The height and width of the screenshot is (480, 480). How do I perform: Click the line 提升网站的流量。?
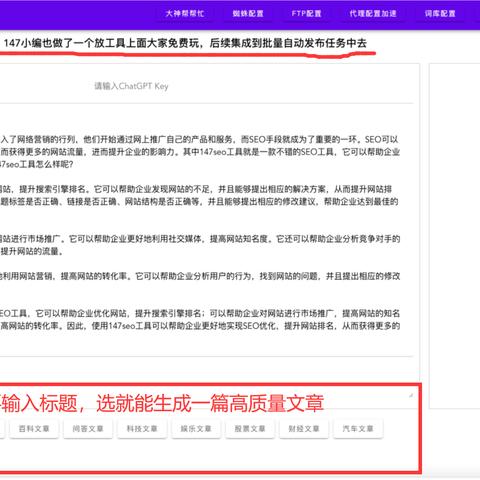32,252
